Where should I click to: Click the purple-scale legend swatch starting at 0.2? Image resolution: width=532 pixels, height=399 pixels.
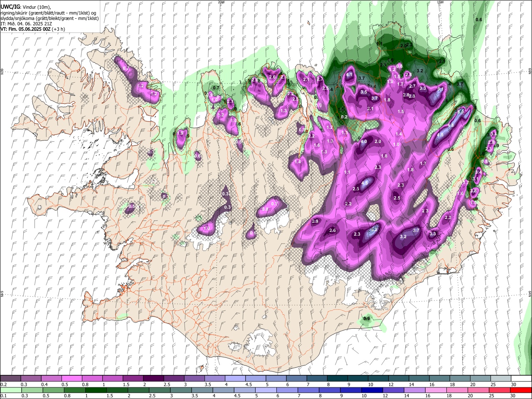(10, 379)
